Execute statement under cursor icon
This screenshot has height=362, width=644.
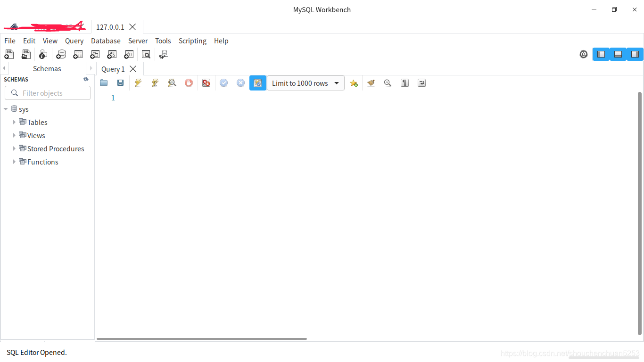coord(155,83)
